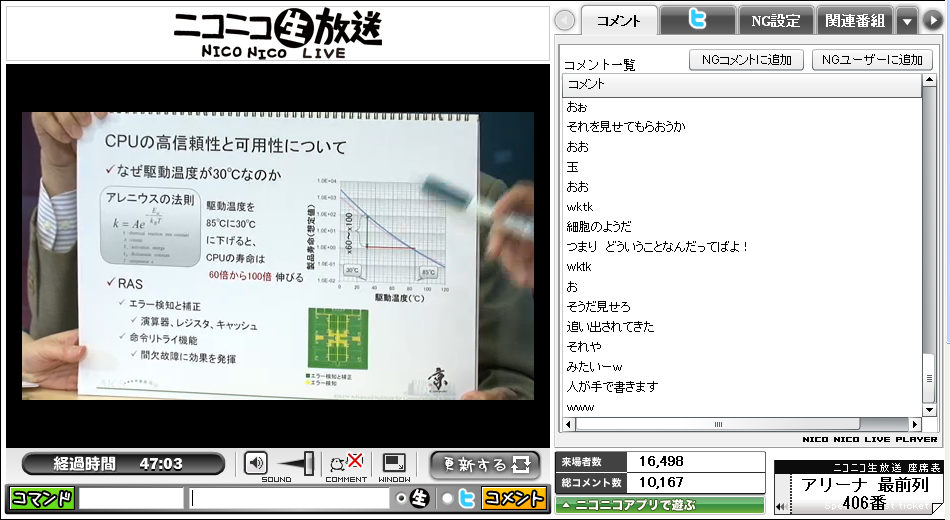Click the horizontal scrollbar right arrow

(915, 424)
